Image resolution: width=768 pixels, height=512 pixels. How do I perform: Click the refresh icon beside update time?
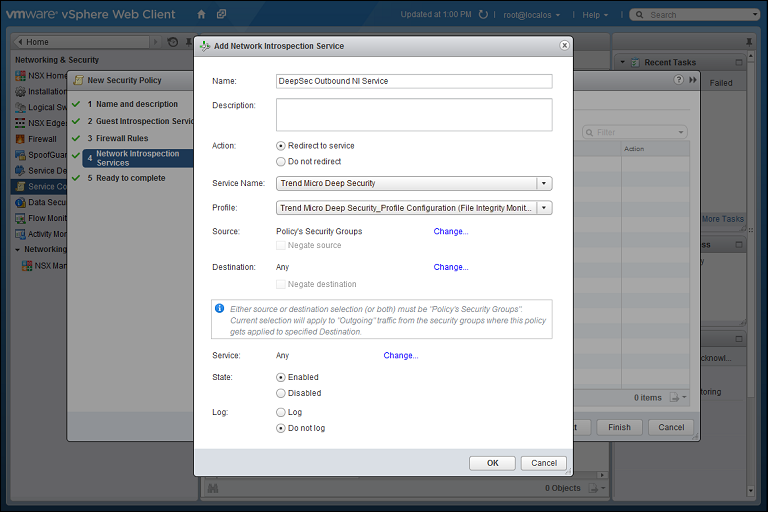pos(483,15)
